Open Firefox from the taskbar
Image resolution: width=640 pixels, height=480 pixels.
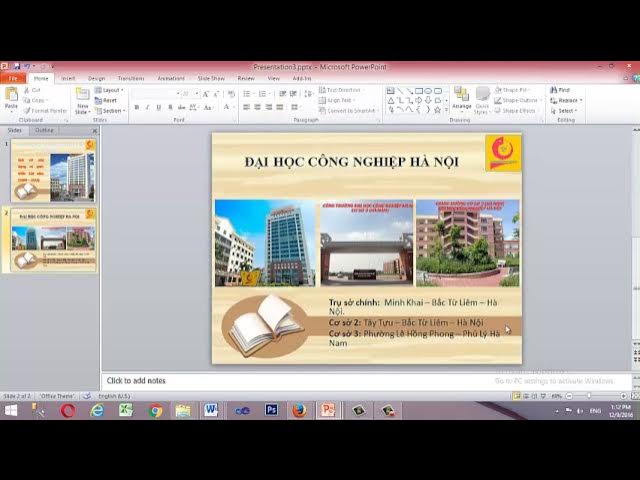(x=299, y=410)
